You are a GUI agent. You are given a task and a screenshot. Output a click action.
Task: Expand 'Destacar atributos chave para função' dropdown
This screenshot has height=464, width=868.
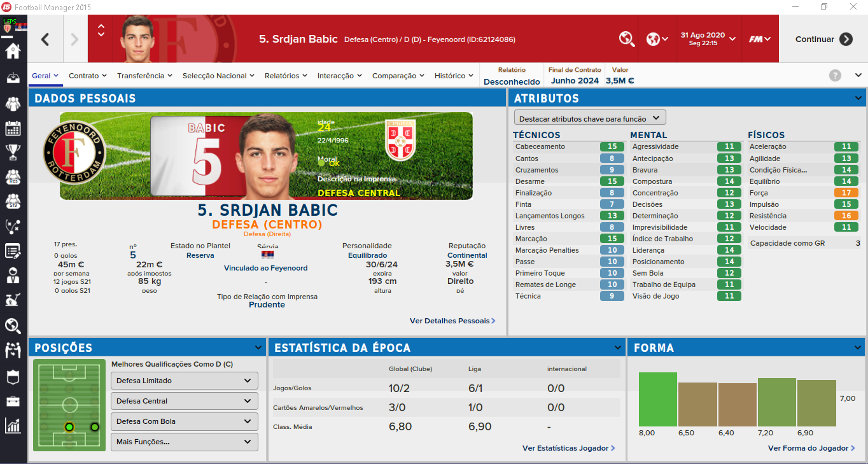(590, 118)
